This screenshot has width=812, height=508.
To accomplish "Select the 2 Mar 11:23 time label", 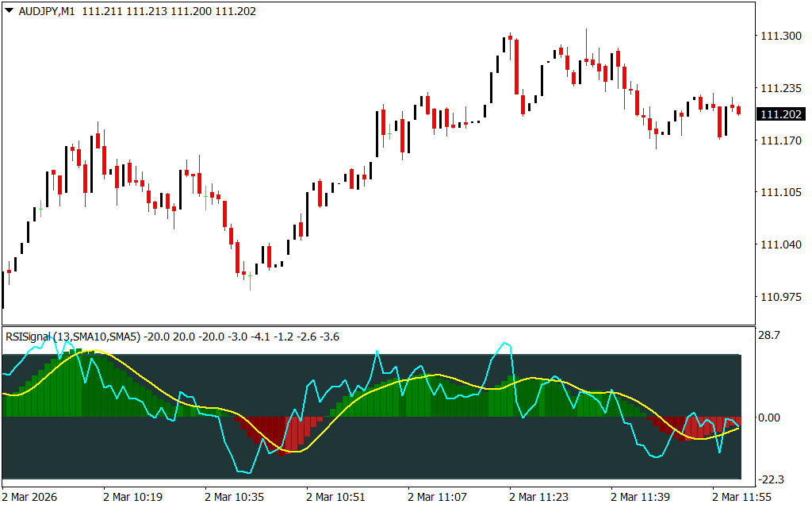I will click(539, 497).
